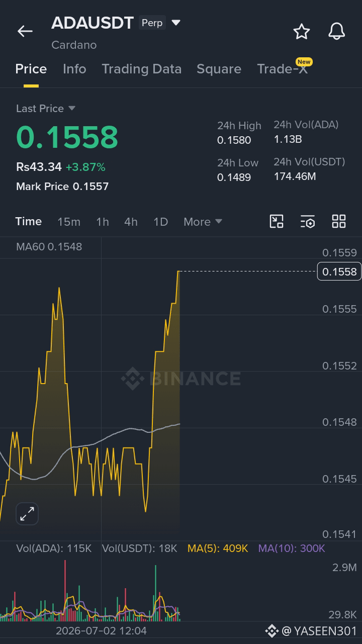Click the ADAUSDT title

pyautogui.click(x=93, y=23)
